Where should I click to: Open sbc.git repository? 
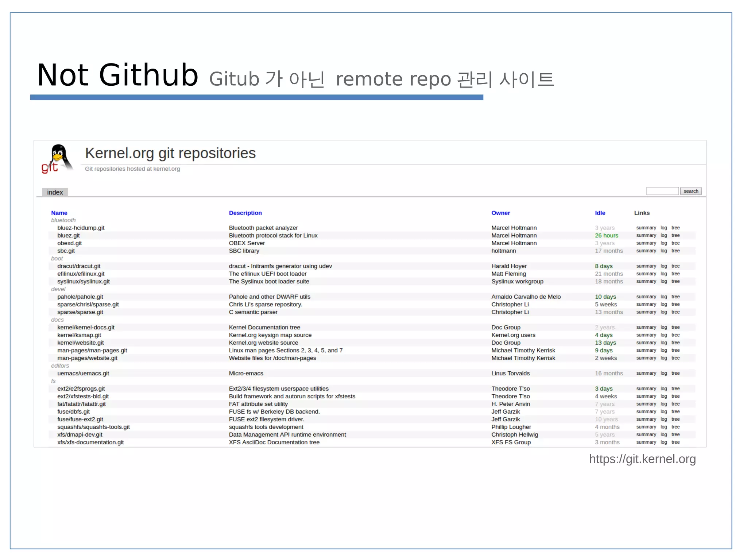(x=66, y=251)
